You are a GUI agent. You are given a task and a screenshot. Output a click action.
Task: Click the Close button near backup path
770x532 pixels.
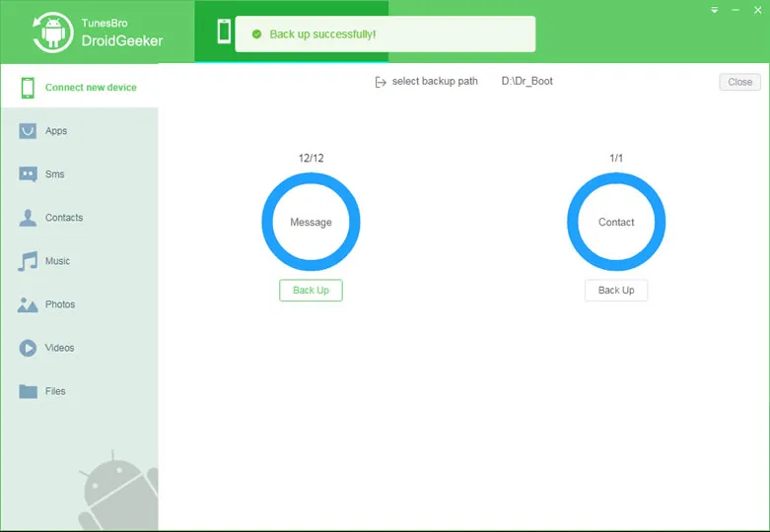click(x=739, y=82)
